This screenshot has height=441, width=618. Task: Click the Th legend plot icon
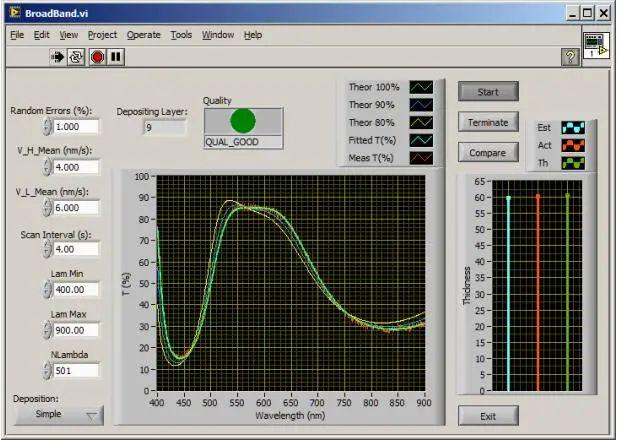click(x=573, y=163)
